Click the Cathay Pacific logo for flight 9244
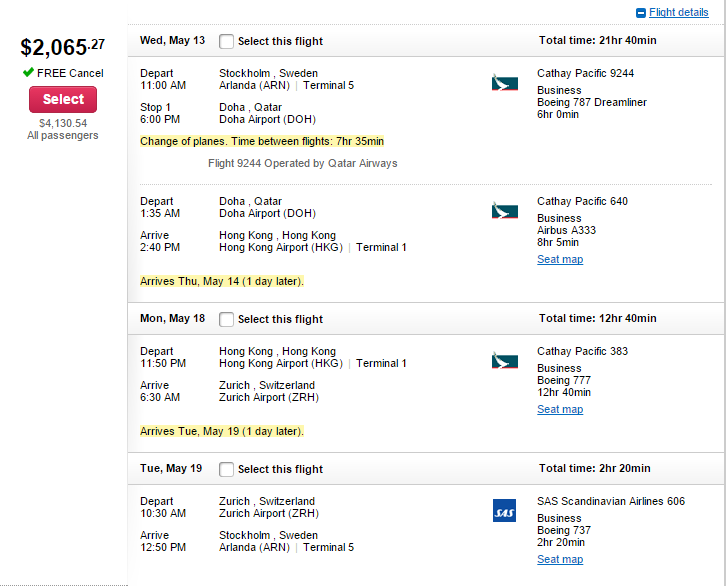This screenshot has width=726, height=586. pos(505,83)
